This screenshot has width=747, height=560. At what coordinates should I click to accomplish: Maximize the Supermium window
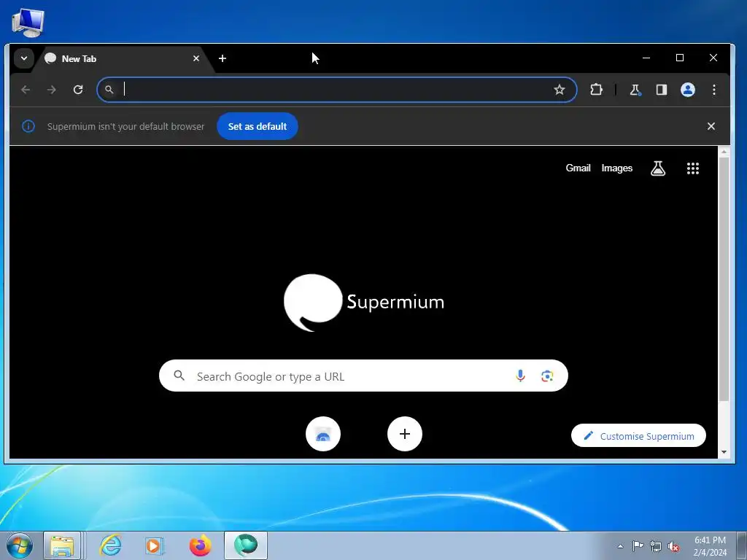tap(680, 58)
